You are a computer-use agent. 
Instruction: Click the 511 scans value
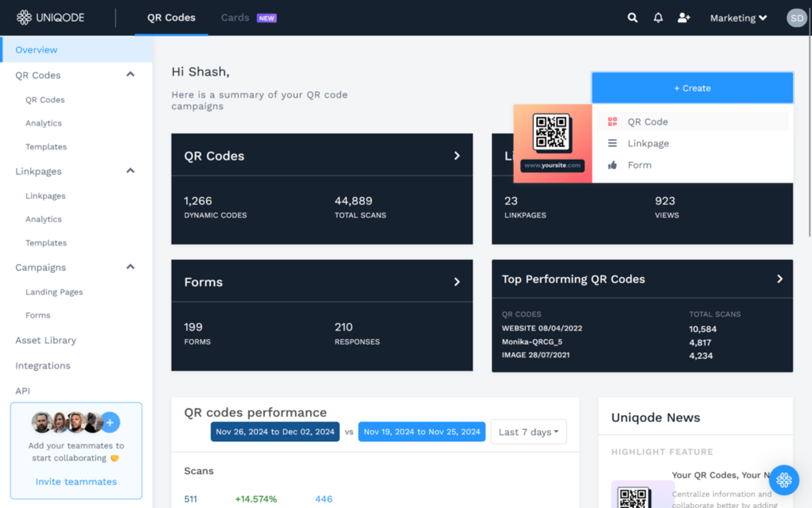click(191, 499)
